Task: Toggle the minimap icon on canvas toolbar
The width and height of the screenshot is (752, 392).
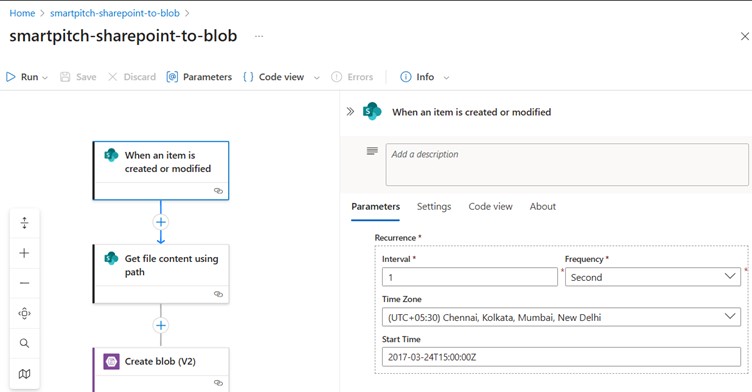Action: [x=24, y=374]
